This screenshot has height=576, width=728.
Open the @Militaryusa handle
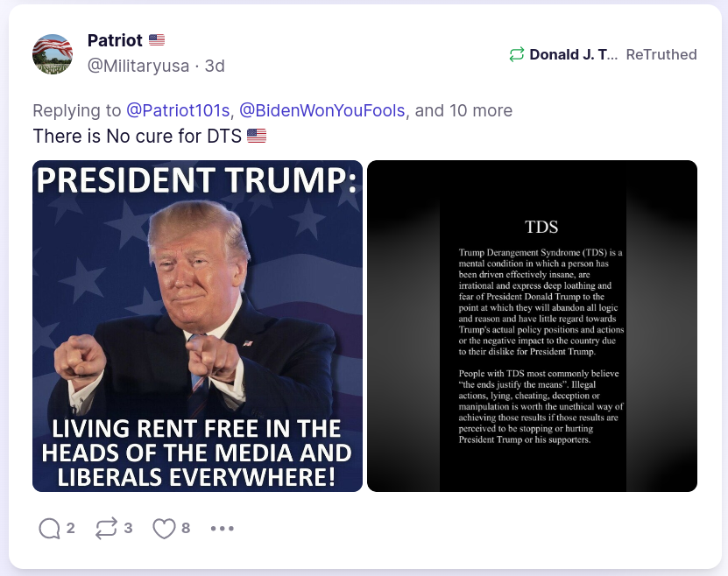click(x=138, y=66)
